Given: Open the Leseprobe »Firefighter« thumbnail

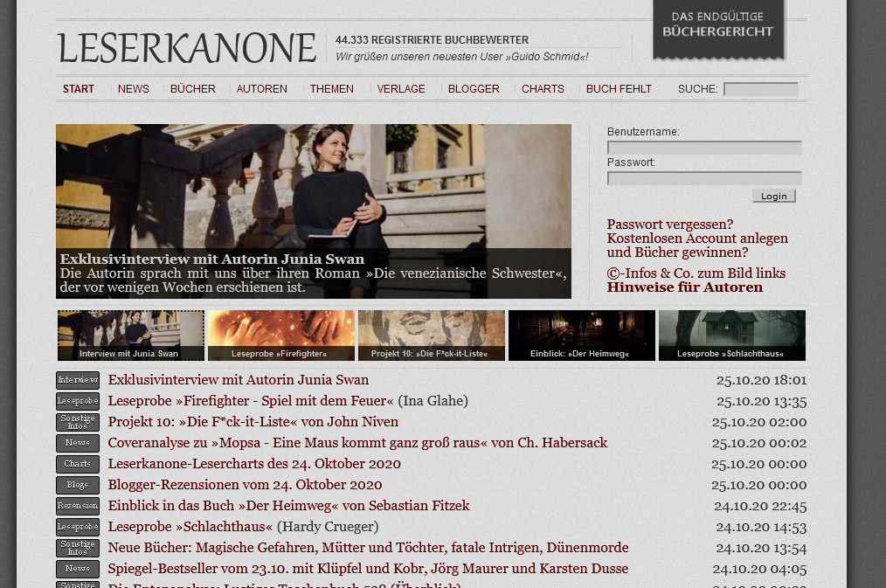Looking at the screenshot, I should [280, 335].
